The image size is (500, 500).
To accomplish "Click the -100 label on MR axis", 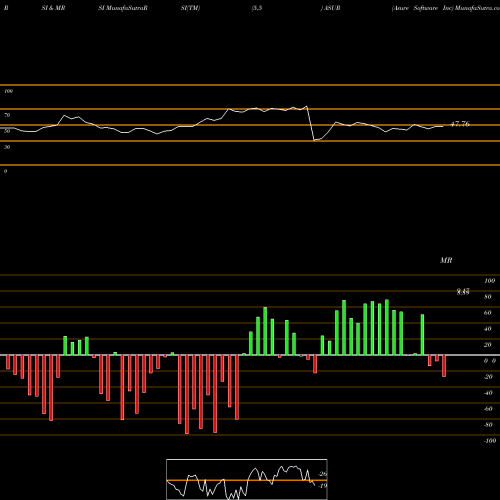I will [x=490, y=441].
